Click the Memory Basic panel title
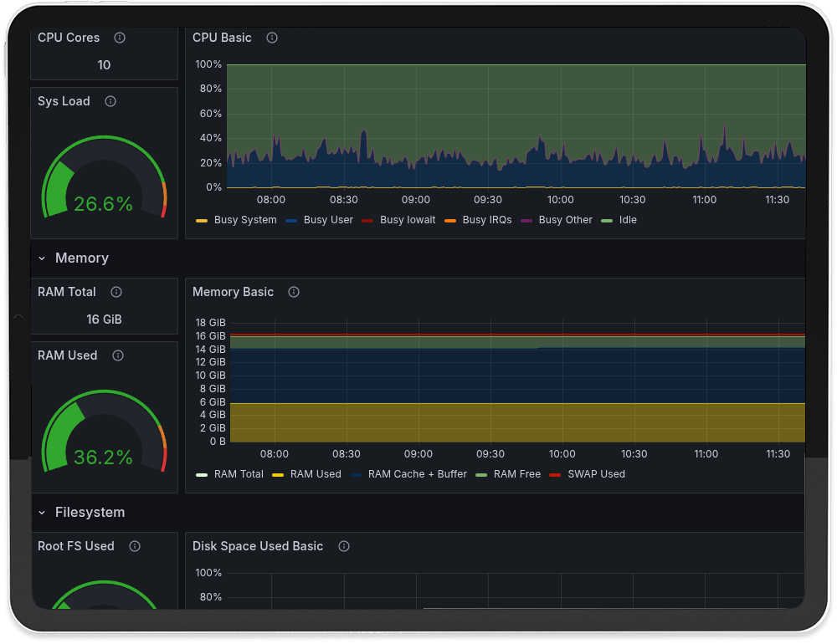 coord(233,291)
